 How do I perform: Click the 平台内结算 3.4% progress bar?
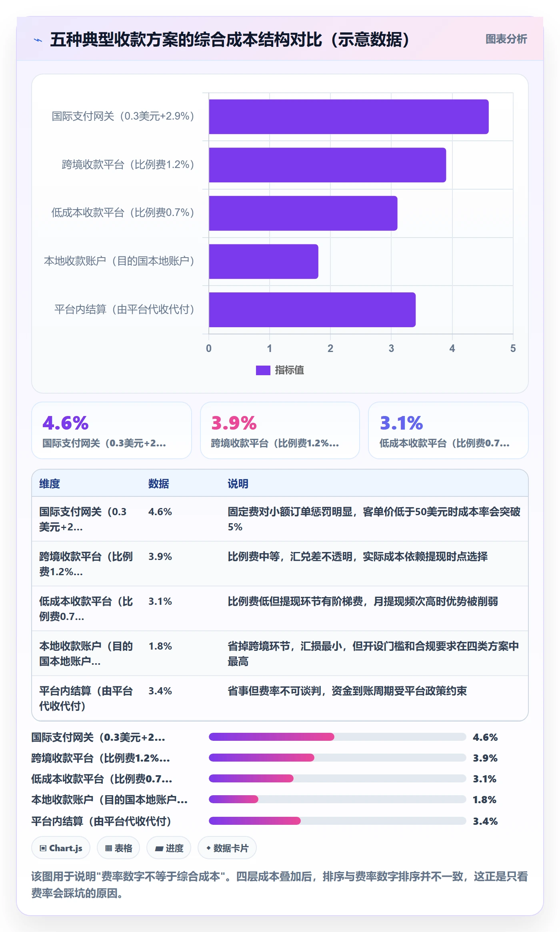[337, 821]
